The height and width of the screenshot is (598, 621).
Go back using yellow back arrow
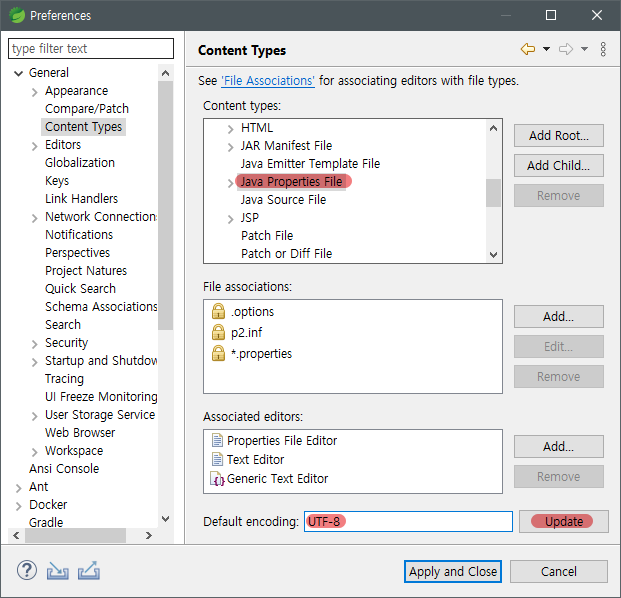[x=528, y=49]
